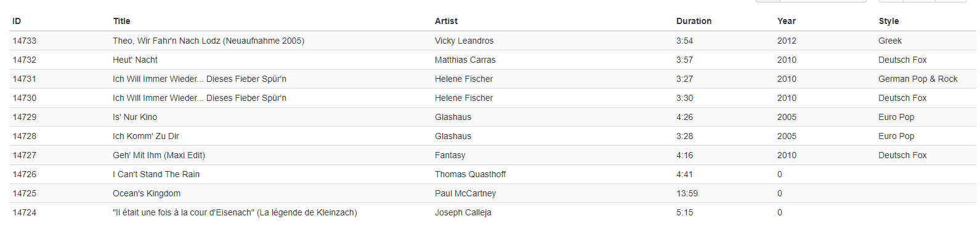Click the Style column header

pos(889,21)
